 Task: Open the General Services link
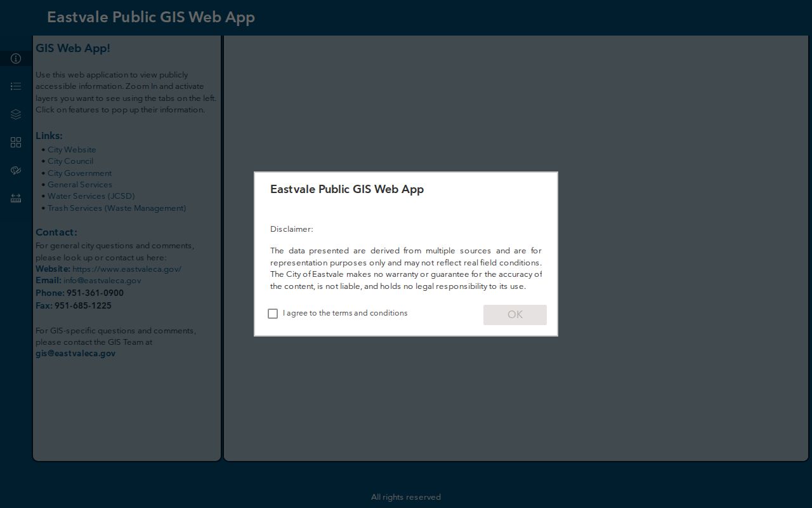tap(80, 185)
